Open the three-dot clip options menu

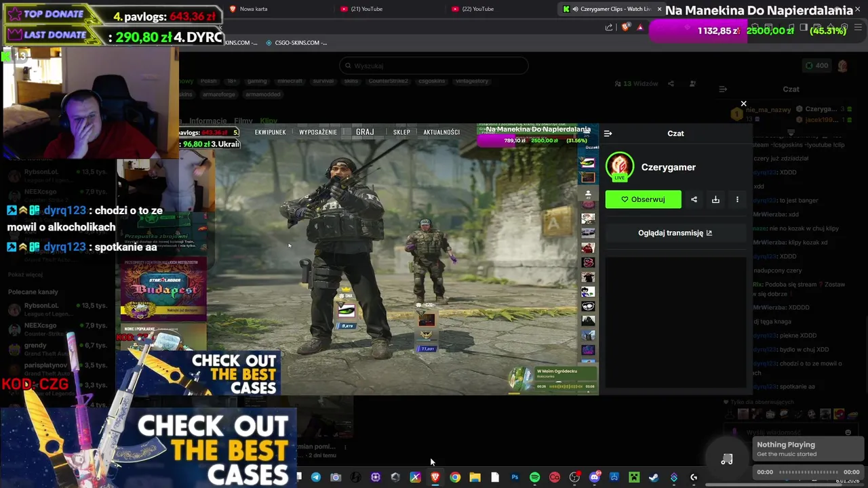pos(737,199)
